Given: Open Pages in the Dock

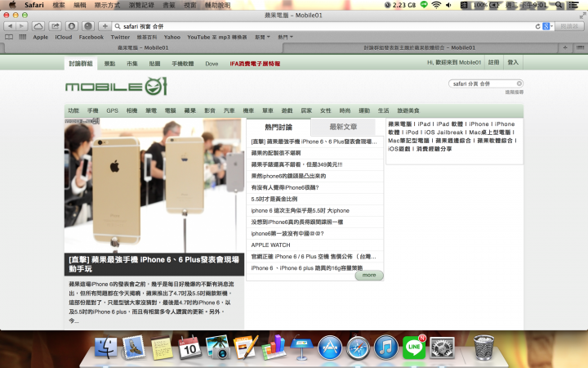Looking at the screenshot, I should coord(246,348).
